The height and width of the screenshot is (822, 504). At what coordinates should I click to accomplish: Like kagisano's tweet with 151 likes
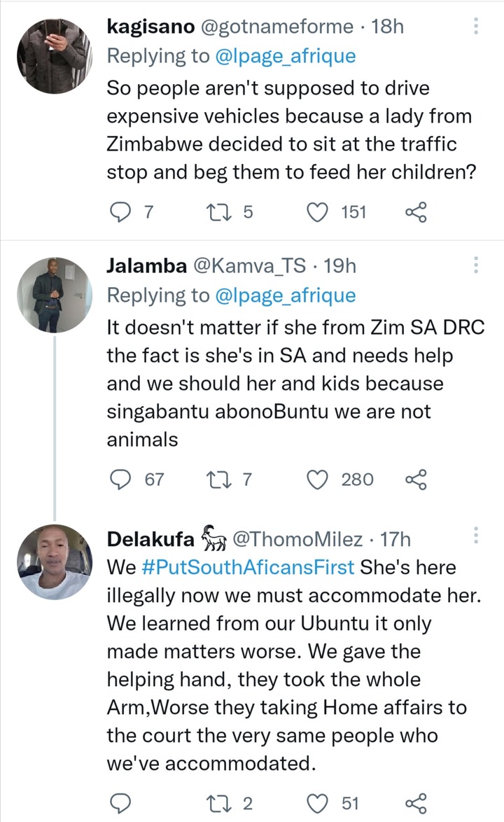[317, 212]
